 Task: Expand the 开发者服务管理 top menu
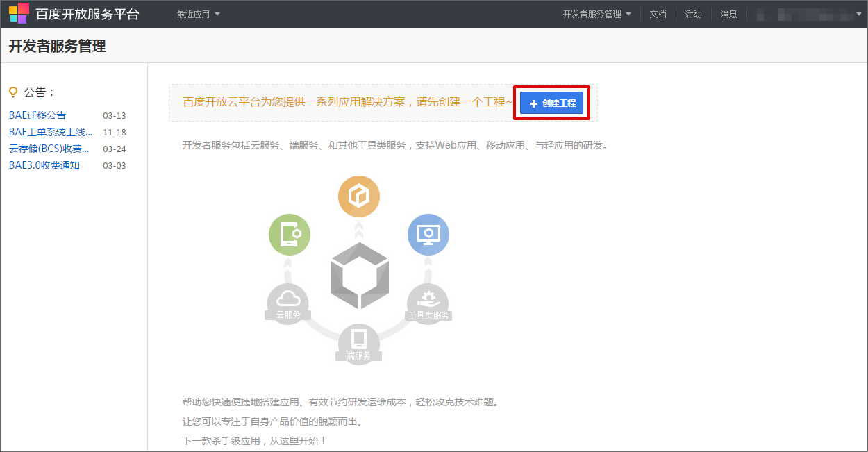(597, 14)
